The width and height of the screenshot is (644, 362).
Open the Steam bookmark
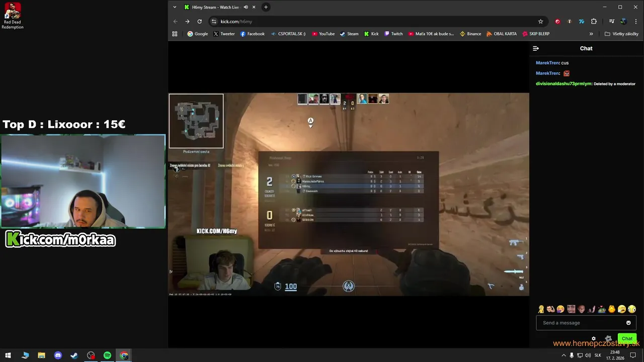point(349,34)
